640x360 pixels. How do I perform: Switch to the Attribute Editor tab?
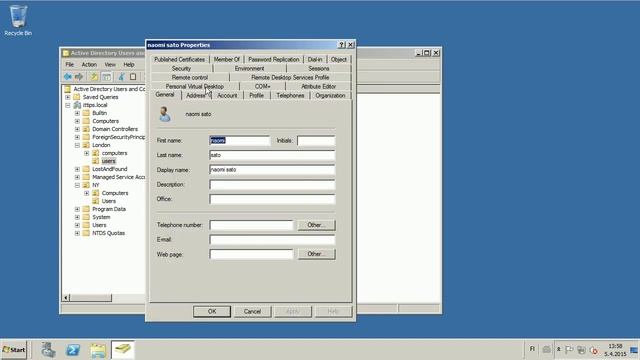(x=318, y=87)
